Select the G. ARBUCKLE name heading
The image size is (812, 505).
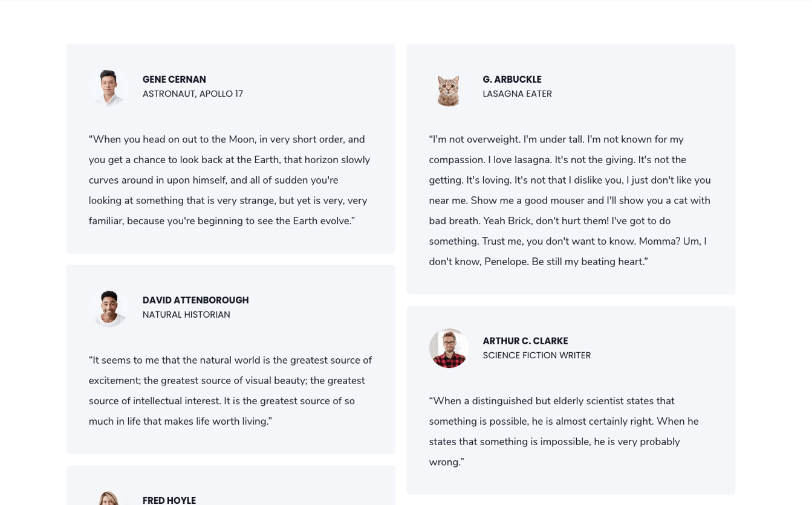click(512, 80)
